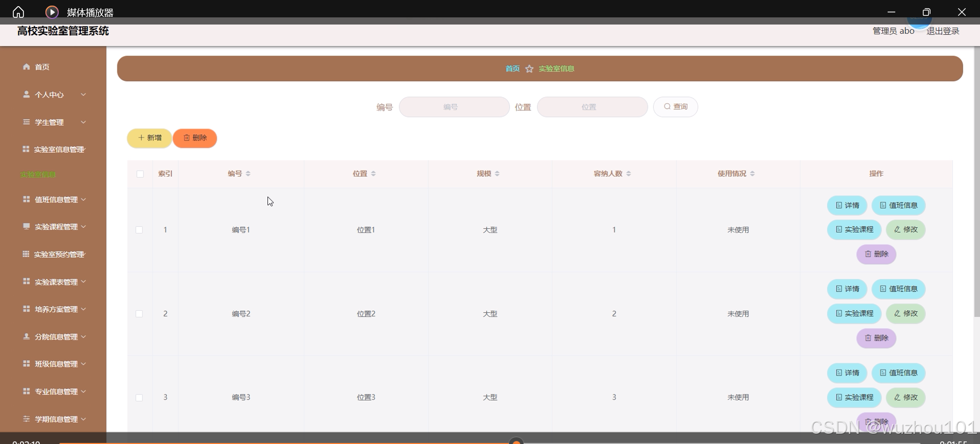Click the sliders icon beside 学期信息管理
Image resolution: width=980 pixels, height=444 pixels.
[27, 418]
